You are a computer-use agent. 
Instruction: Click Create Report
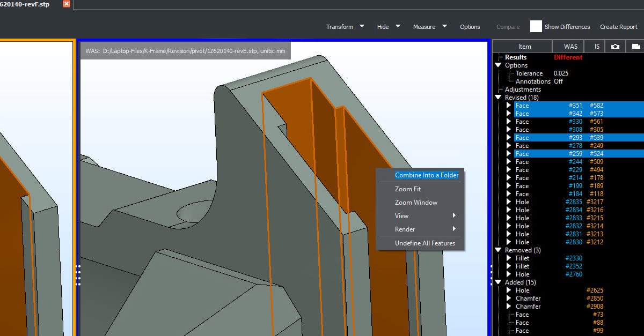click(618, 26)
